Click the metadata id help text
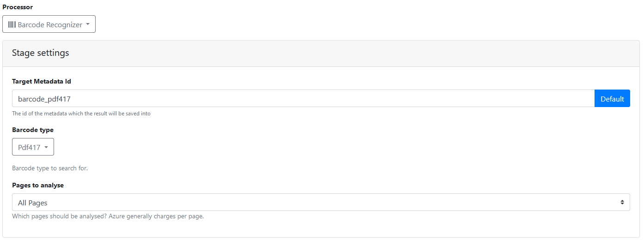This screenshot has width=644, height=240. point(81,114)
